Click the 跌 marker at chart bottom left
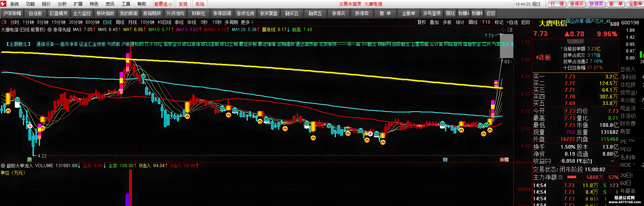This screenshot has width=644, height=206. point(29,159)
